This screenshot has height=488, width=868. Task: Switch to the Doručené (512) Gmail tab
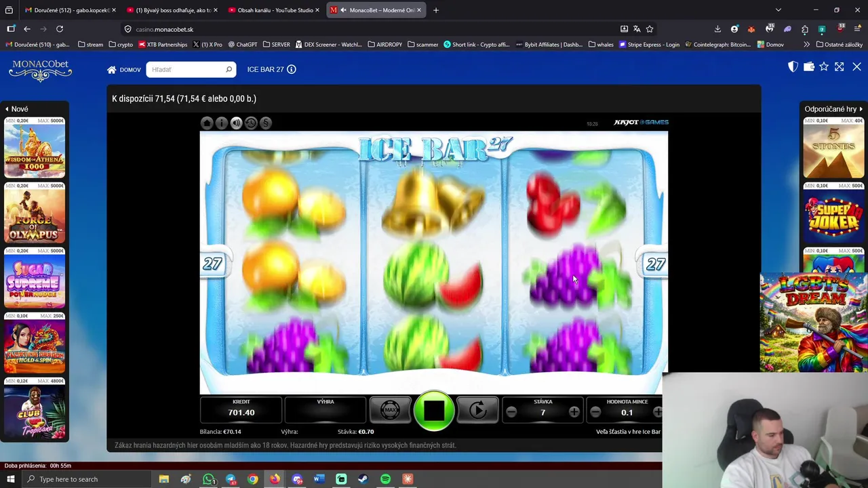69,10
